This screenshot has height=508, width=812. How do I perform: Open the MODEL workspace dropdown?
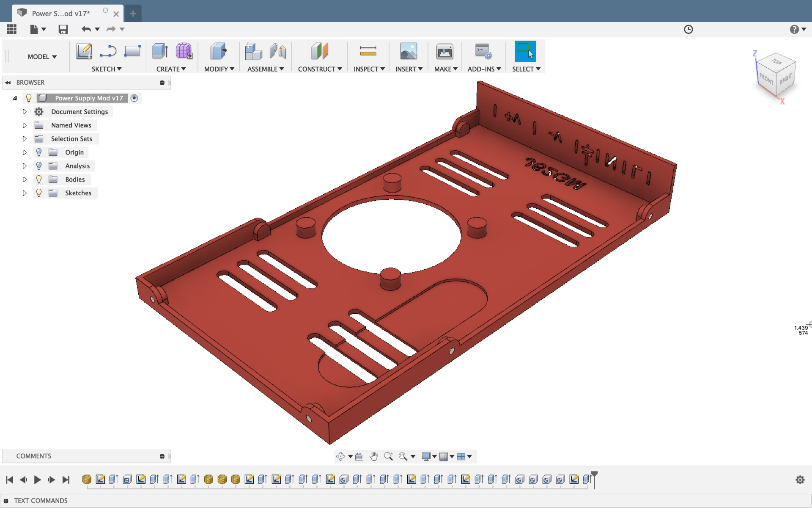(x=42, y=57)
